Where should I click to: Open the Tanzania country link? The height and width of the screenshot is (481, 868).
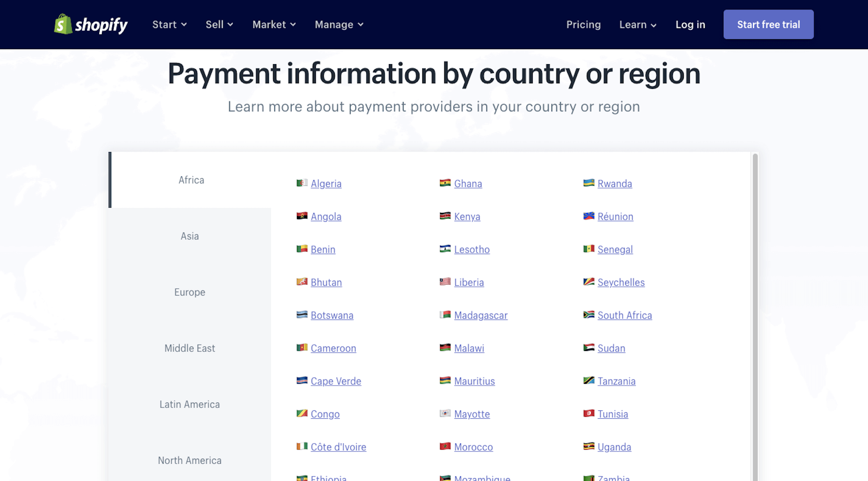pos(616,381)
